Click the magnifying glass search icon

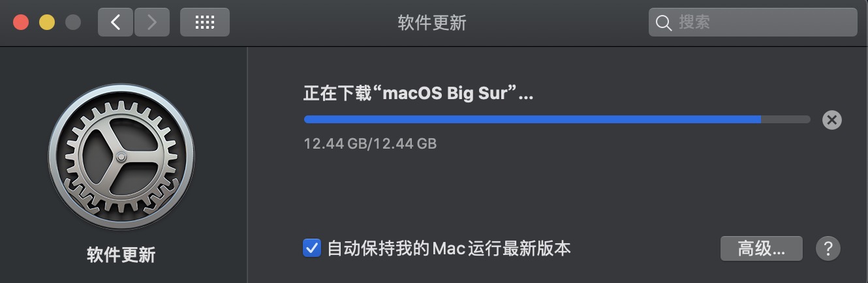tap(663, 23)
